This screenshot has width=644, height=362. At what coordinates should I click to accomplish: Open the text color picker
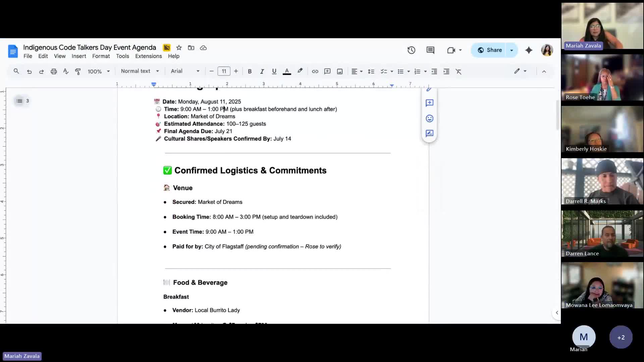(x=287, y=71)
